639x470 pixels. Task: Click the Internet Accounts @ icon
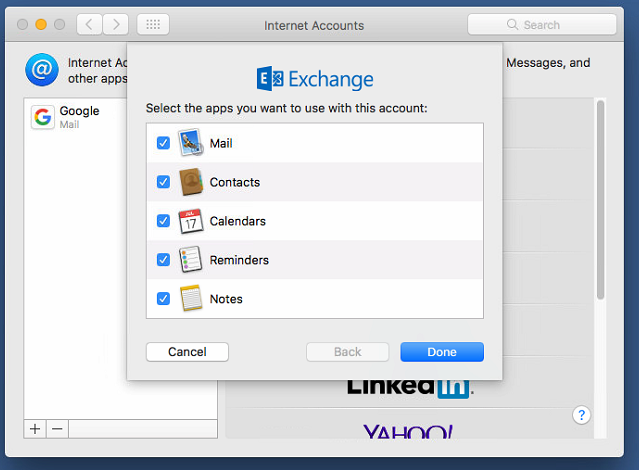coord(41,70)
